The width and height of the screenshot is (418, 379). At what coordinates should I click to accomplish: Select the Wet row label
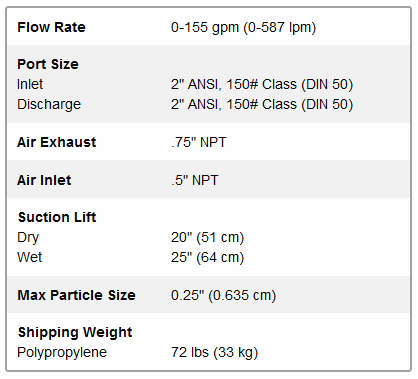(x=30, y=257)
